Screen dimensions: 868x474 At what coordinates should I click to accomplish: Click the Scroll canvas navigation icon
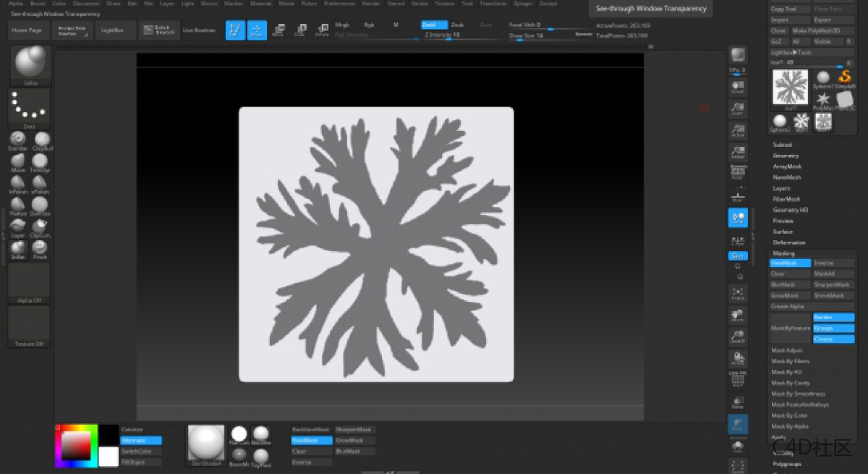click(x=737, y=87)
